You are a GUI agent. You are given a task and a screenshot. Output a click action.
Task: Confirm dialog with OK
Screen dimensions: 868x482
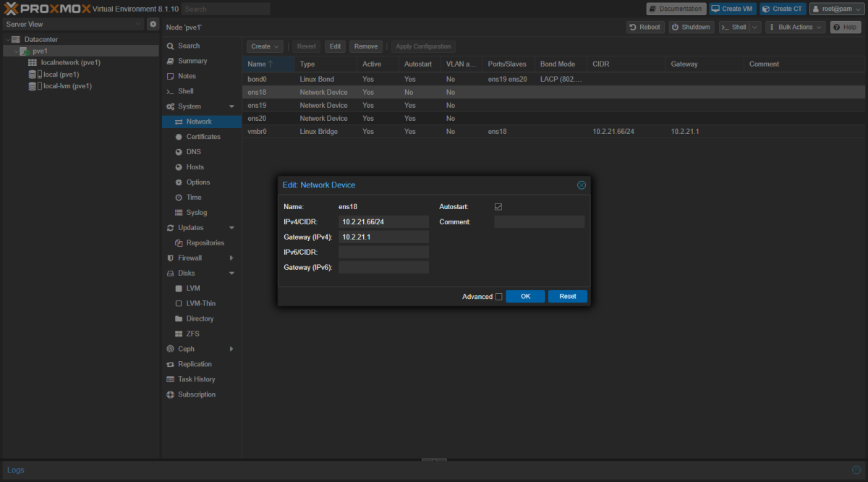[x=526, y=297]
